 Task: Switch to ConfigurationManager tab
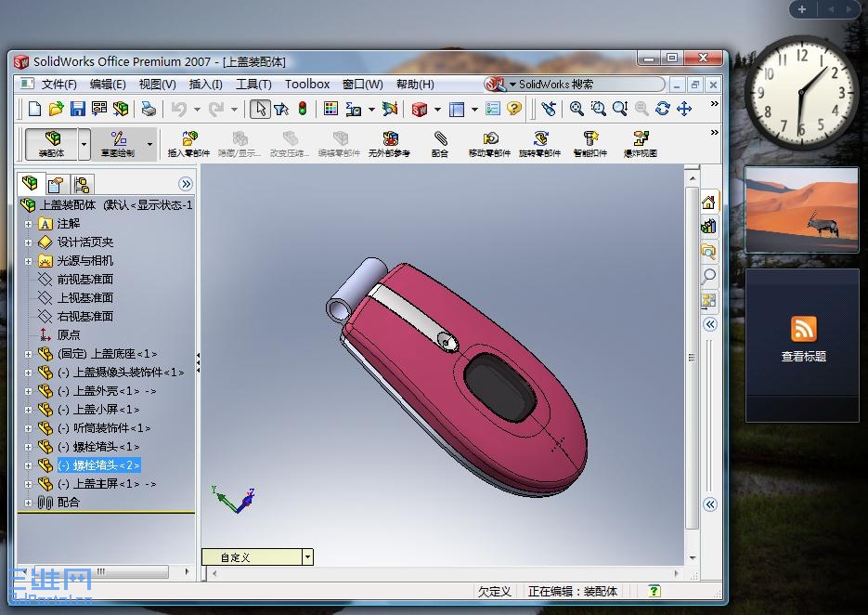click(x=82, y=184)
